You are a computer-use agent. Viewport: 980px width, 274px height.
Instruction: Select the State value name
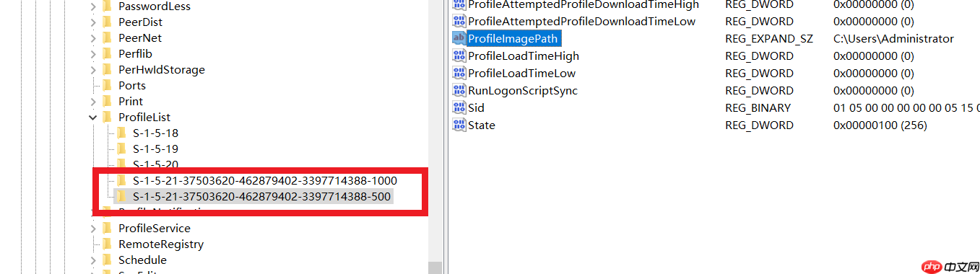pos(482,125)
